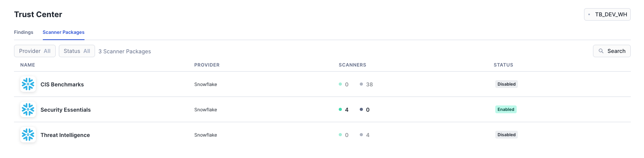Image resolution: width=644 pixels, height=158 pixels.
Task: Click the Enabled status badge
Action: pyautogui.click(x=506, y=109)
